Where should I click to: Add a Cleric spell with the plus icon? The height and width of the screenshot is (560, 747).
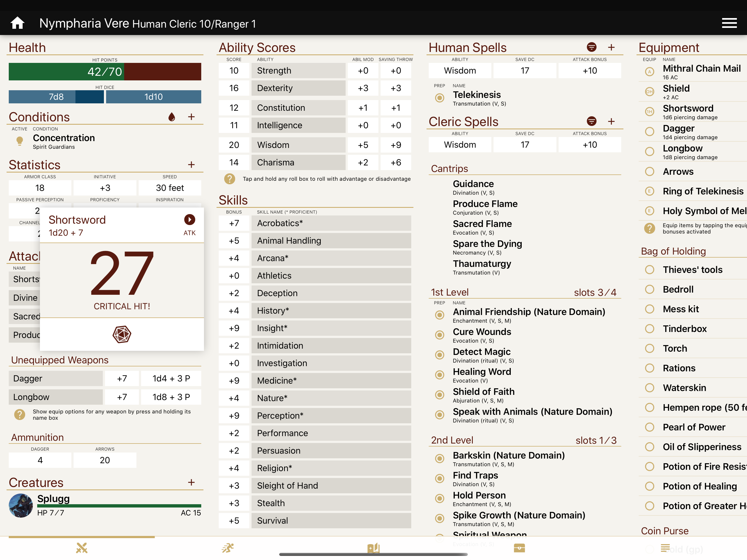[611, 121]
